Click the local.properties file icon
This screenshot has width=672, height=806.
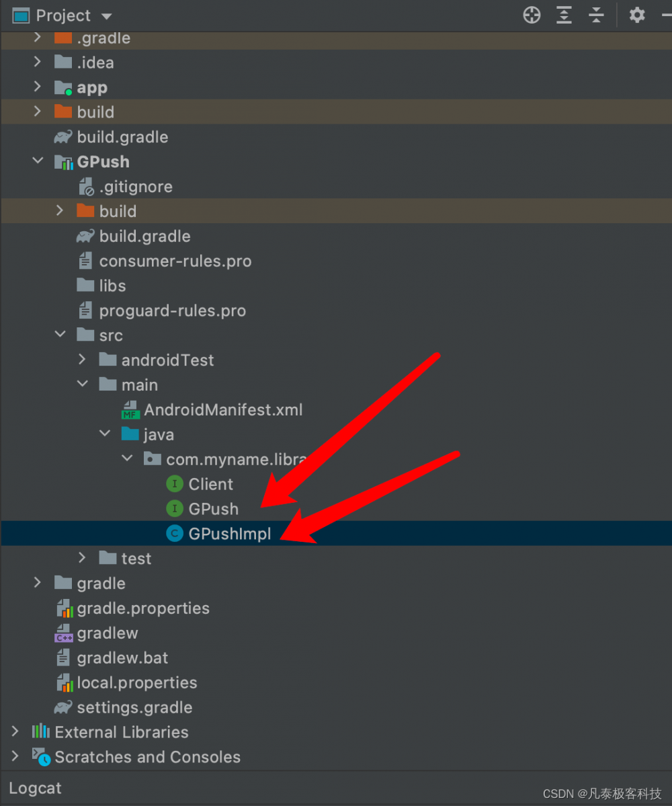click(65, 682)
